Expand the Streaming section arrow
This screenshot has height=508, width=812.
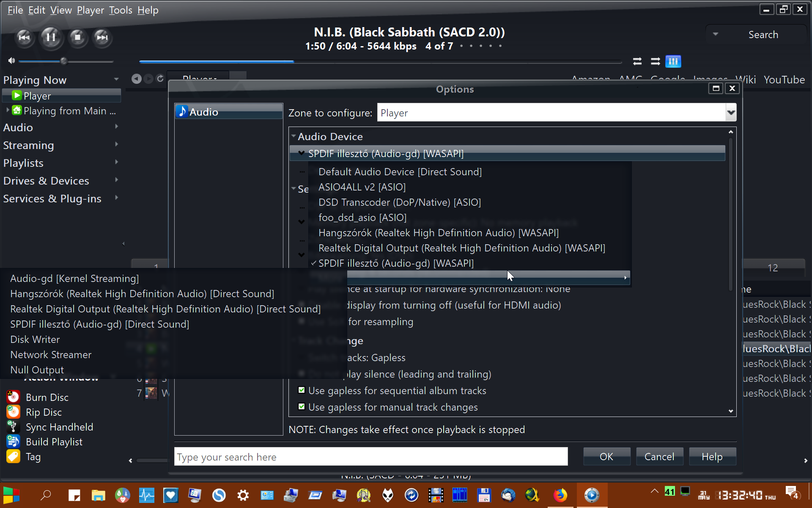tap(116, 144)
